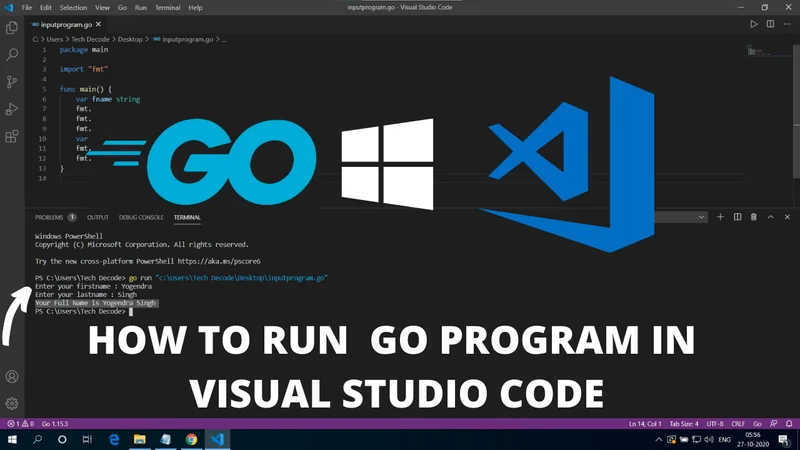Open Task View on the taskbar
This screenshot has height=450, width=800.
[x=87, y=439]
